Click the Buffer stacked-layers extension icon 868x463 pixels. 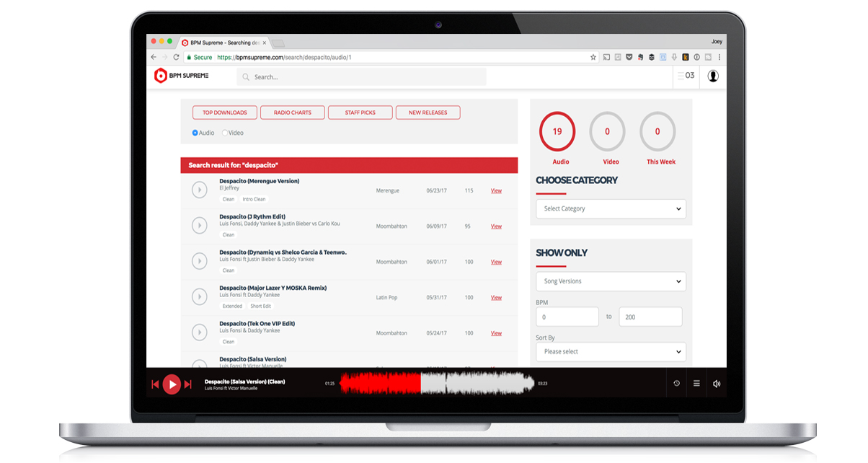click(x=652, y=57)
